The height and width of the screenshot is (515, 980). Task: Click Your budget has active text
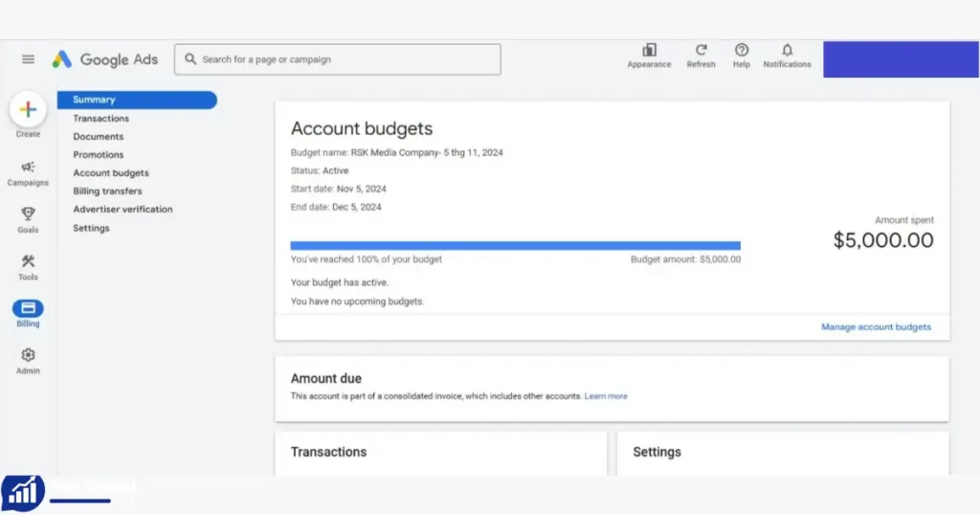pyautogui.click(x=340, y=282)
